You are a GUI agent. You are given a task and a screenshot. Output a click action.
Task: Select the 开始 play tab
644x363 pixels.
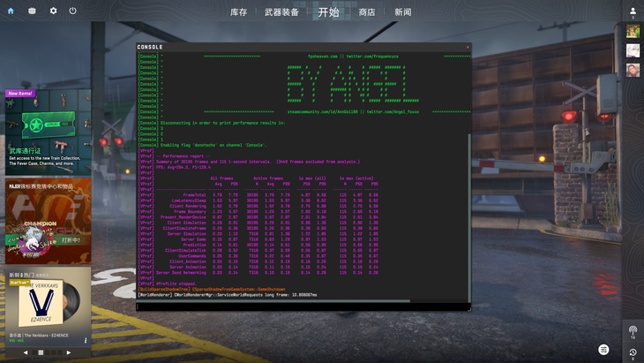click(328, 12)
